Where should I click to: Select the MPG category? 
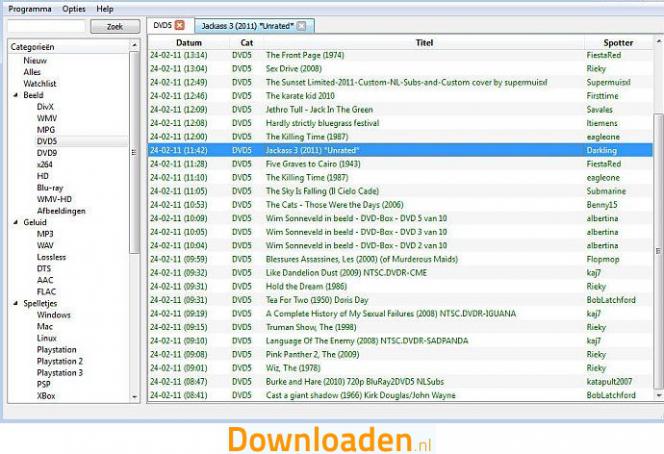(46, 130)
